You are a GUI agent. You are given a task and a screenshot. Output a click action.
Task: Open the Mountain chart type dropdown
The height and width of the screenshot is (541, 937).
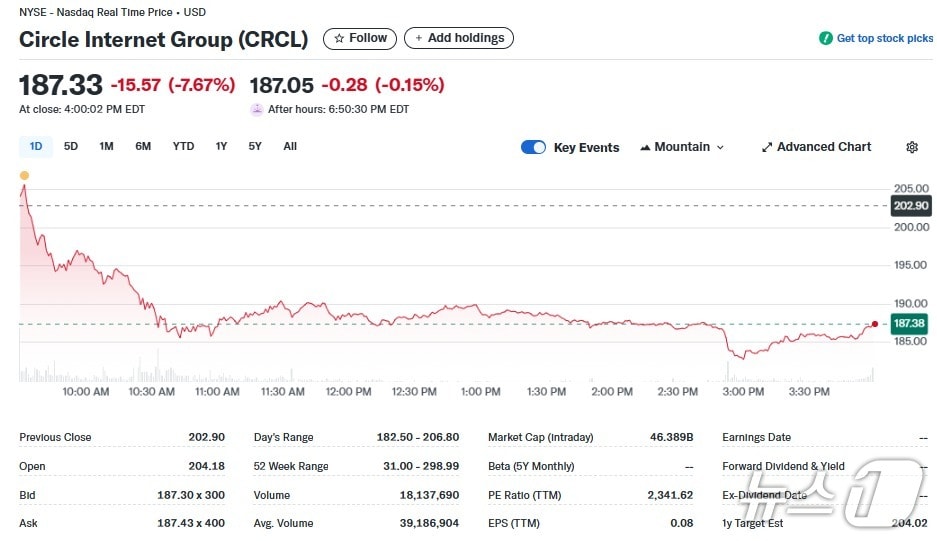tap(682, 147)
